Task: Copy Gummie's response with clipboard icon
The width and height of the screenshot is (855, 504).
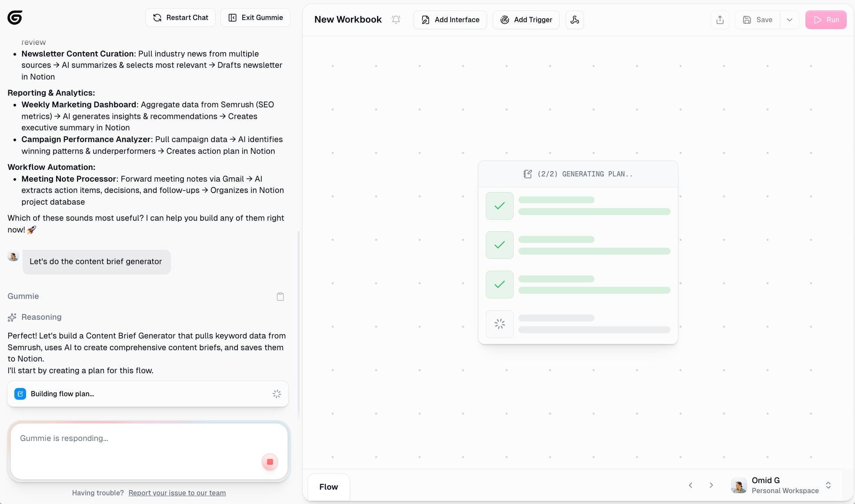Action: pyautogui.click(x=280, y=296)
